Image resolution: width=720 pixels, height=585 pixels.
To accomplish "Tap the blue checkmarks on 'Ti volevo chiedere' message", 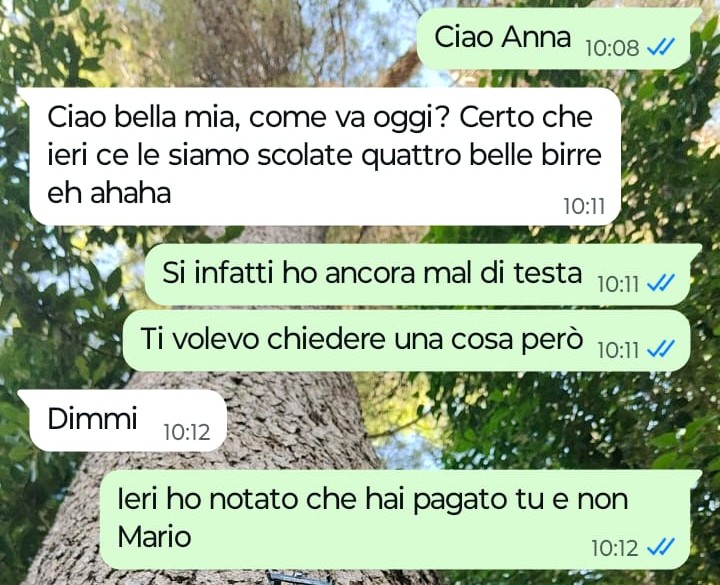I will [x=661, y=349].
